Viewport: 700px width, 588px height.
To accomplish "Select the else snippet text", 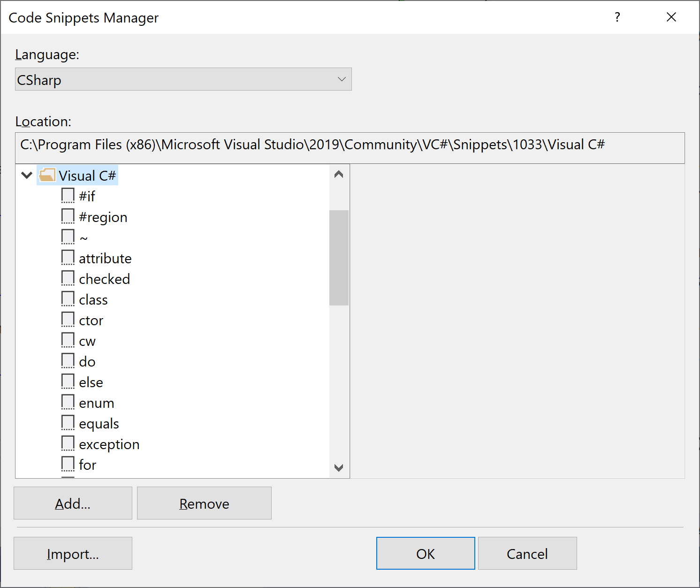I will [91, 382].
